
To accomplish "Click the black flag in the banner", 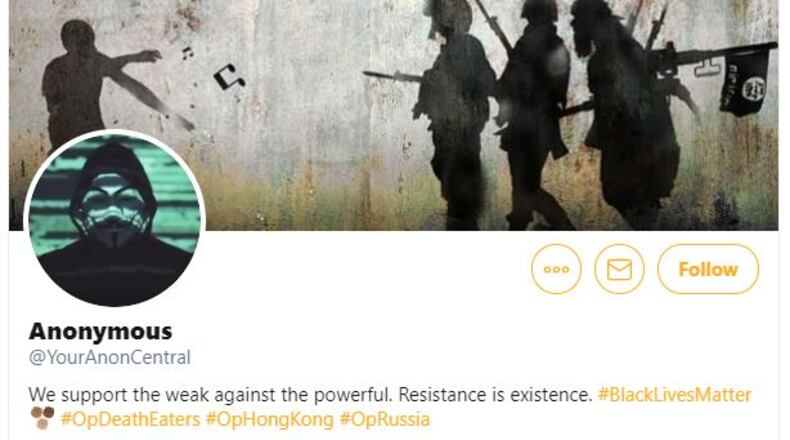I will coord(746,81).
